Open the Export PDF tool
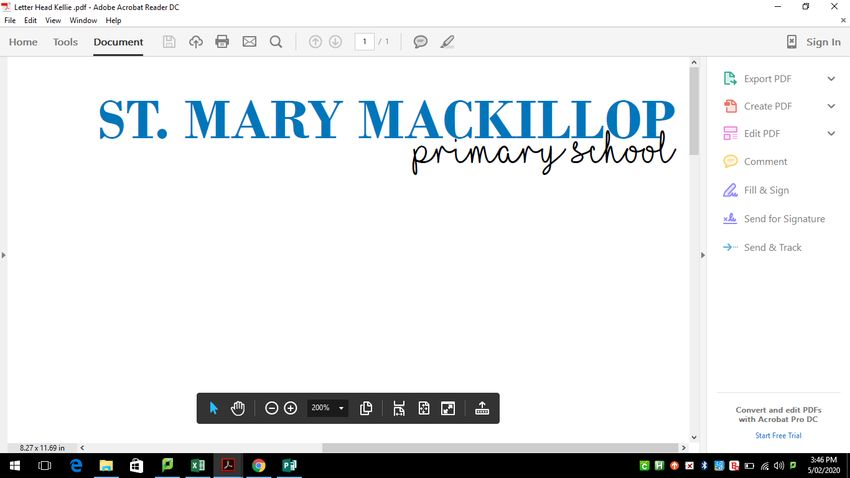The height and width of the screenshot is (478, 850). [767, 79]
